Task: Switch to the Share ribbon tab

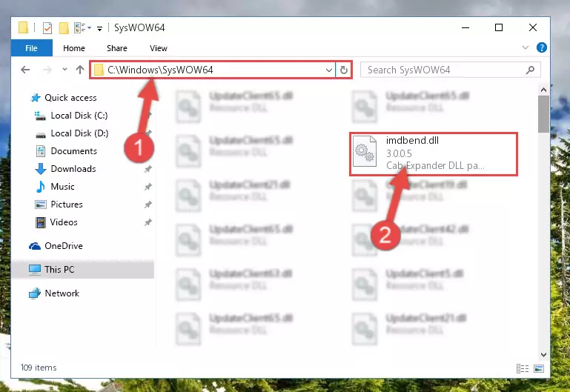Action: pos(116,48)
